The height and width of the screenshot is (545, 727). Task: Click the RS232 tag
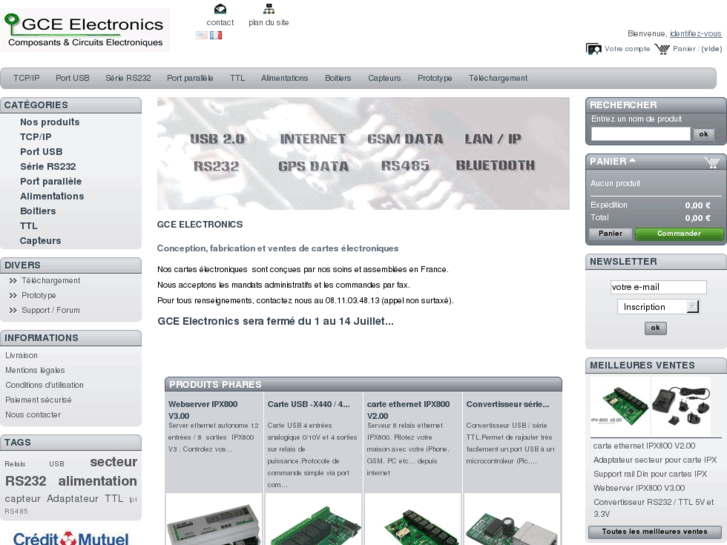pos(26,481)
